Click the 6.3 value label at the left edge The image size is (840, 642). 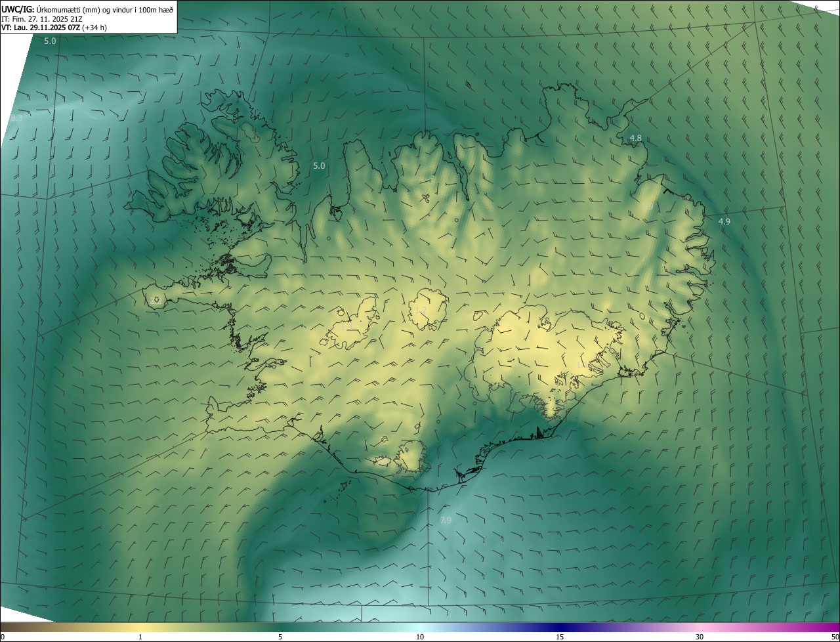[16, 118]
